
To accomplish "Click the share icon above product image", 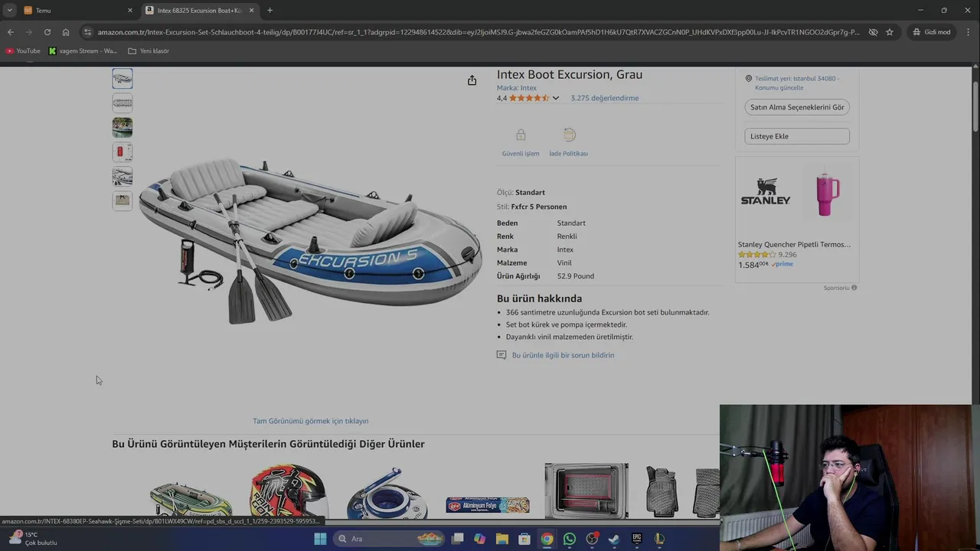I will [472, 80].
